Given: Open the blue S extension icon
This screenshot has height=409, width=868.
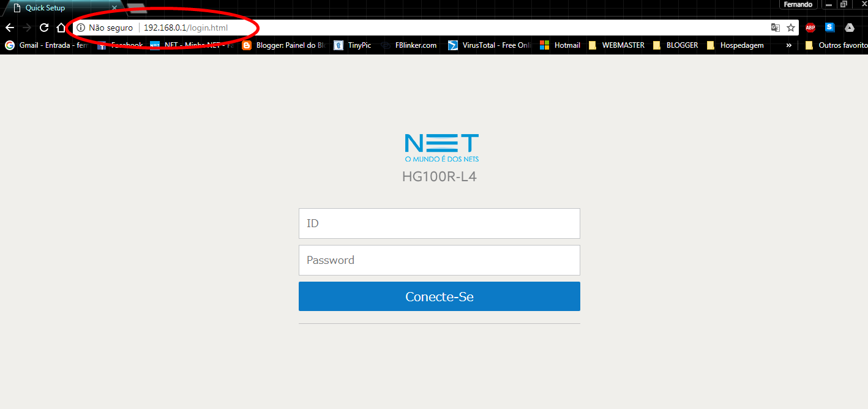Looking at the screenshot, I should (830, 28).
